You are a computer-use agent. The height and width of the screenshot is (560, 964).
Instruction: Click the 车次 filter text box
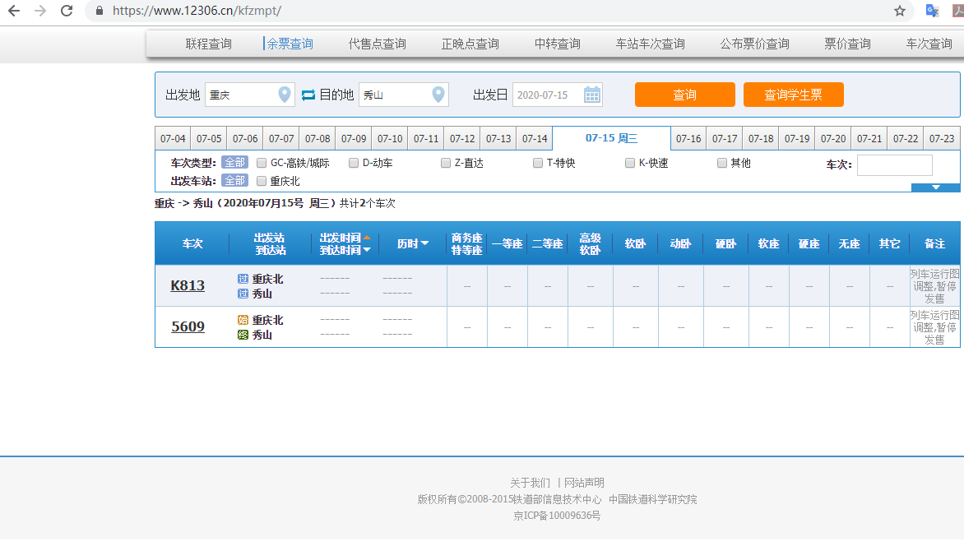895,164
